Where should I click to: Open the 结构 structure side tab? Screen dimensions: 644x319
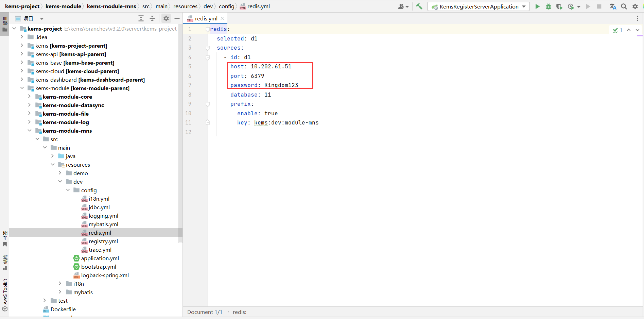coord(5,262)
